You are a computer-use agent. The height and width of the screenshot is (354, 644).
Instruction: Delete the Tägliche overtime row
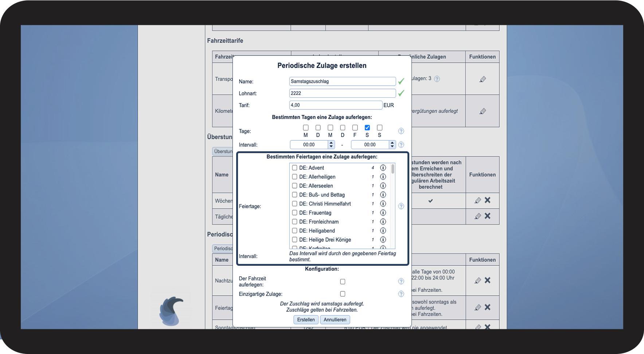click(488, 216)
